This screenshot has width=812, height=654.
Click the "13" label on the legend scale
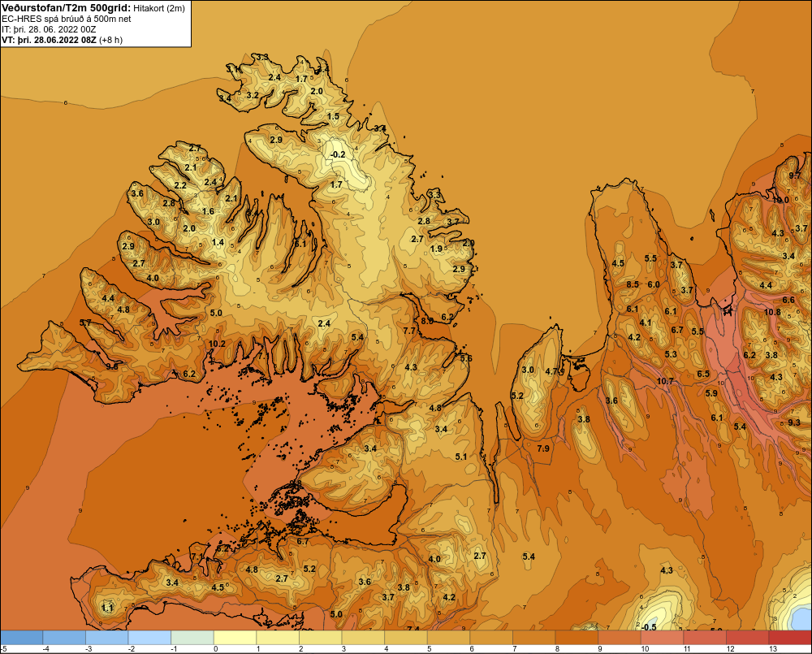[773, 649]
